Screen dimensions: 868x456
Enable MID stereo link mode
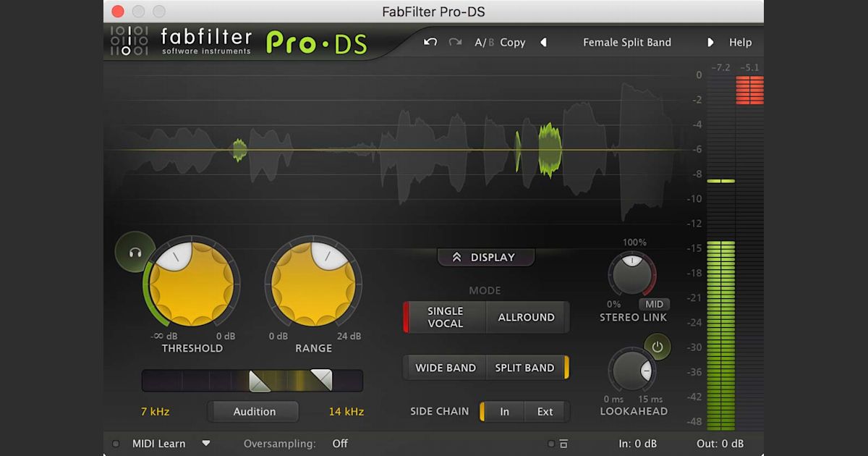[653, 304]
